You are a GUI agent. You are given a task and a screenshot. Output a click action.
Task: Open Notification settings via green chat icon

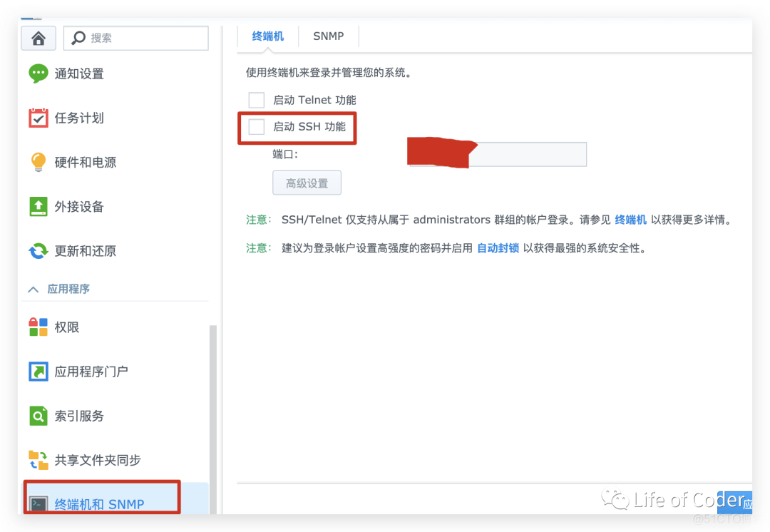point(38,73)
